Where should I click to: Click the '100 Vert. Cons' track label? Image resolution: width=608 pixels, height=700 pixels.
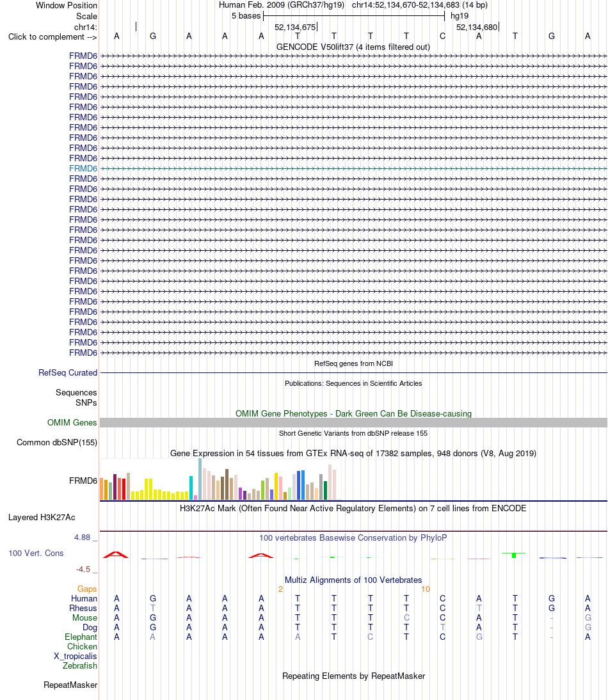[36, 553]
